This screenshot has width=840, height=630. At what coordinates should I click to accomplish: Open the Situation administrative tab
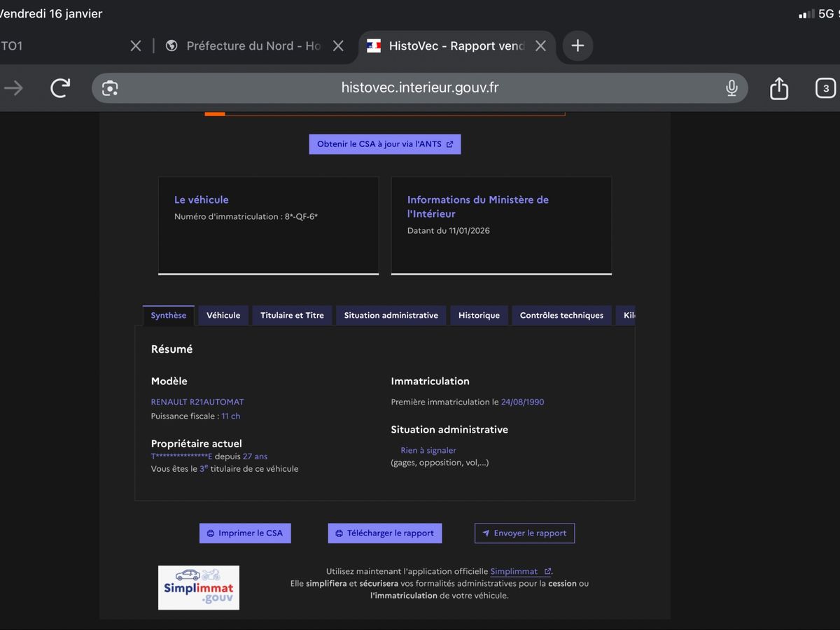pos(391,315)
